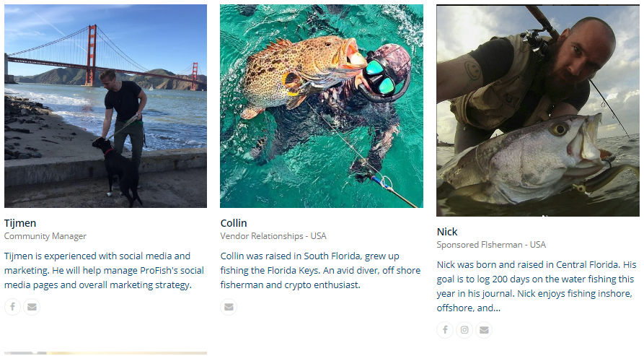The height and width of the screenshot is (356, 644).
Task: Open Nick's Instagram icon
Action: (x=465, y=330)
